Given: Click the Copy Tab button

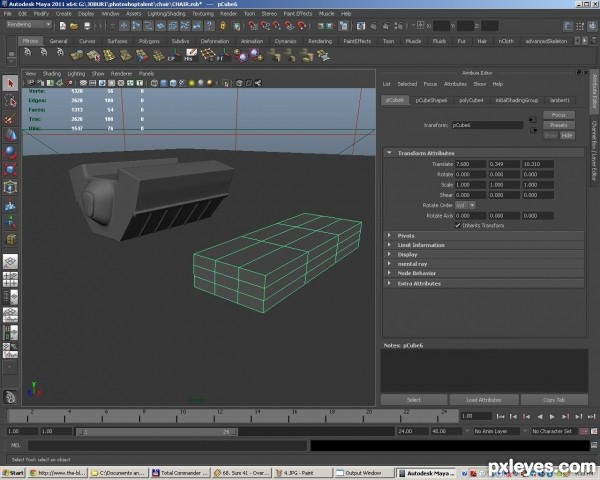Looking at the screenshot, I should click(554, 400).
